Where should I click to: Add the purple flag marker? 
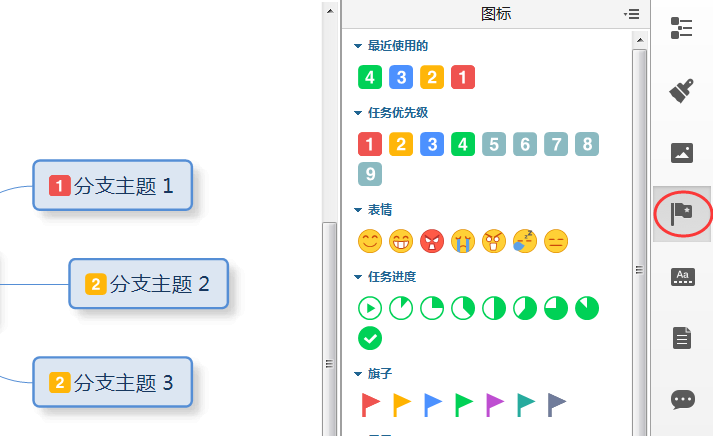coord(495,405)
